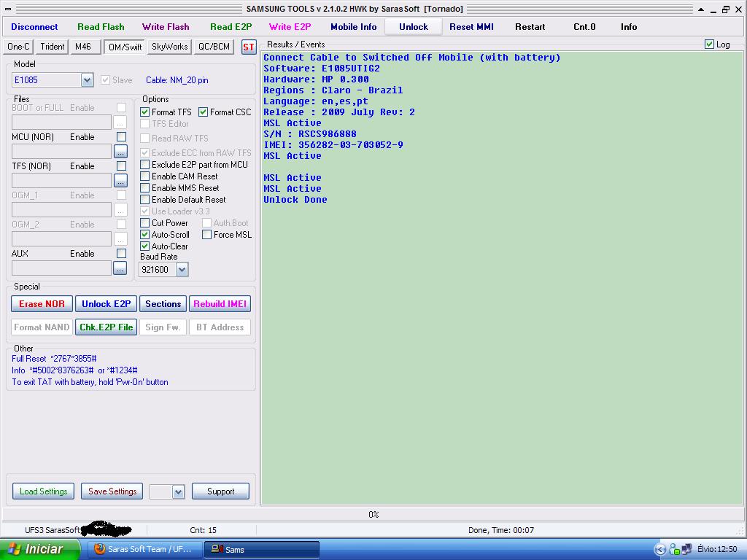Enable MMS Reset option
This screenshot has width=747, height=560.
click(x=145, y=188)
